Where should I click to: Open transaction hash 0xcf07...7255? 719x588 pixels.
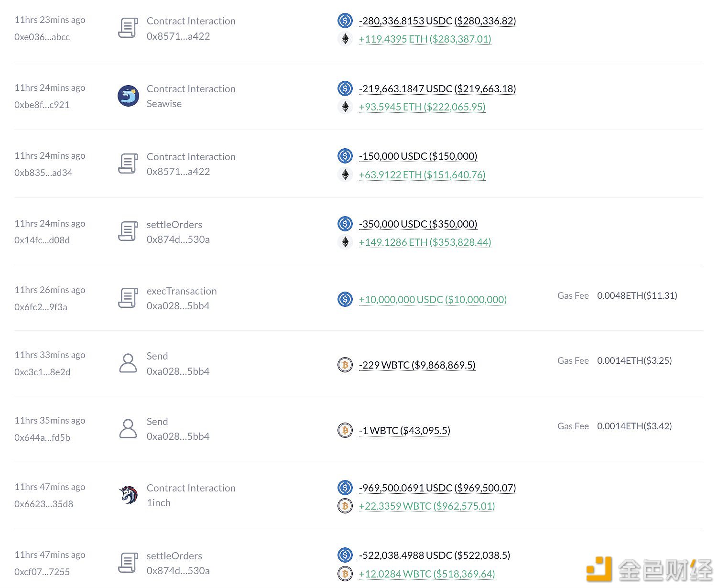point(42,572)
